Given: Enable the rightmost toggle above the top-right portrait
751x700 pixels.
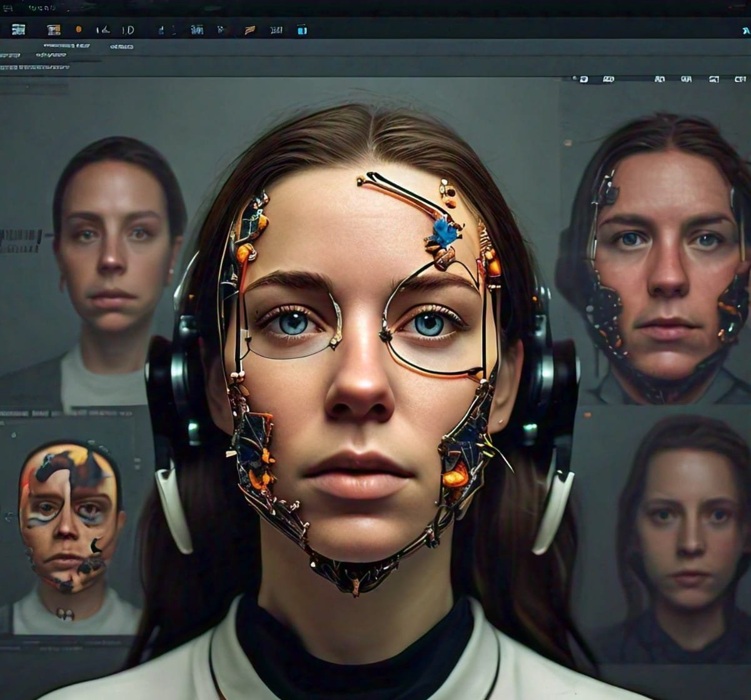Looking at the screenshot, I should (x=740, y=79).
